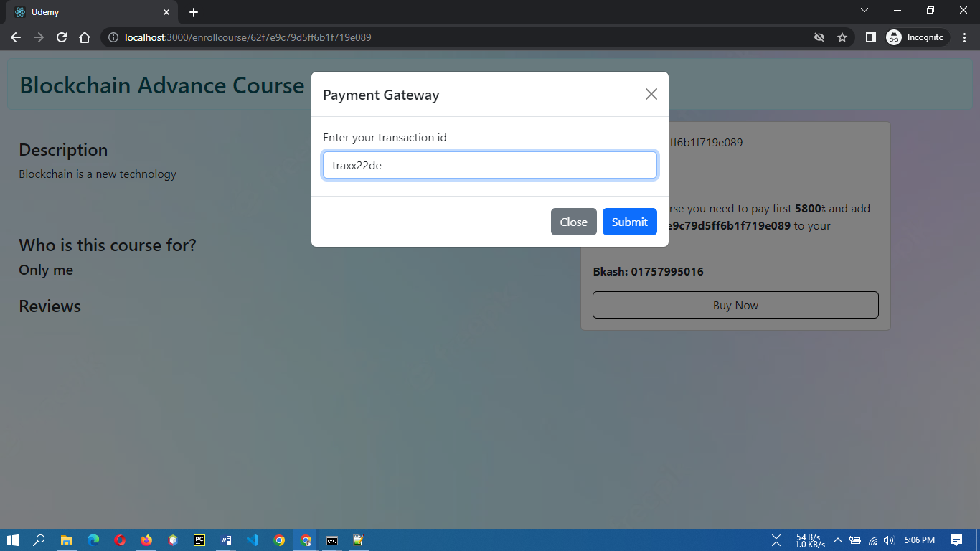The image size is (980, 551).
Task: Click the transaction id input field
Action: (x=490, y=165)
